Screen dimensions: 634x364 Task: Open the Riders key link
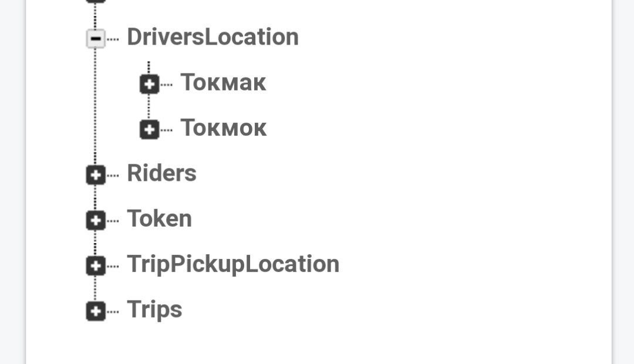[161, 173]
